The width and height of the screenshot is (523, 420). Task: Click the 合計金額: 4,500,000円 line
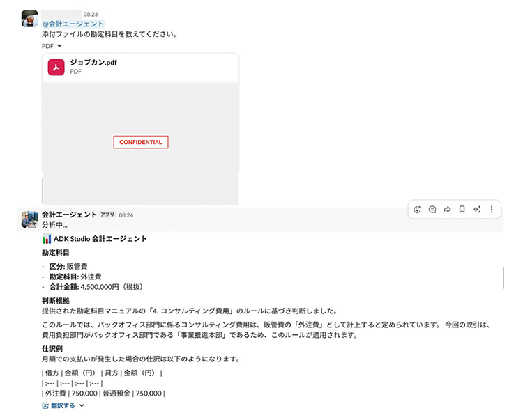[x=96, y=287]
